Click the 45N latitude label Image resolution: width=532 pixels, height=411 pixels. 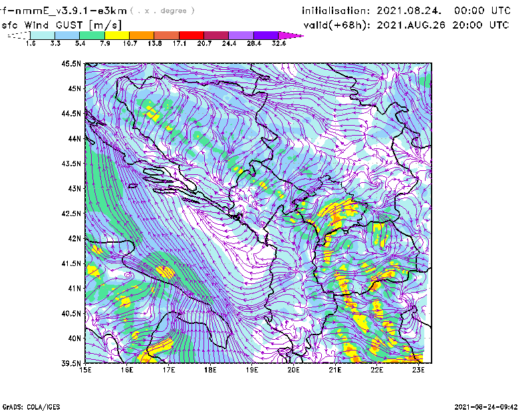tap(74, 88)
